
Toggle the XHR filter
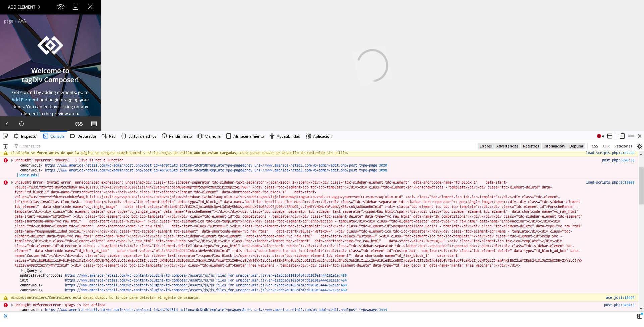(x=606, y=146)
